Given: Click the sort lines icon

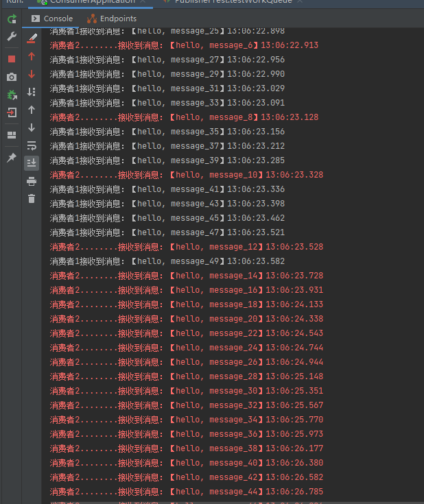Looking at the screenshot, I should (32, 92).
